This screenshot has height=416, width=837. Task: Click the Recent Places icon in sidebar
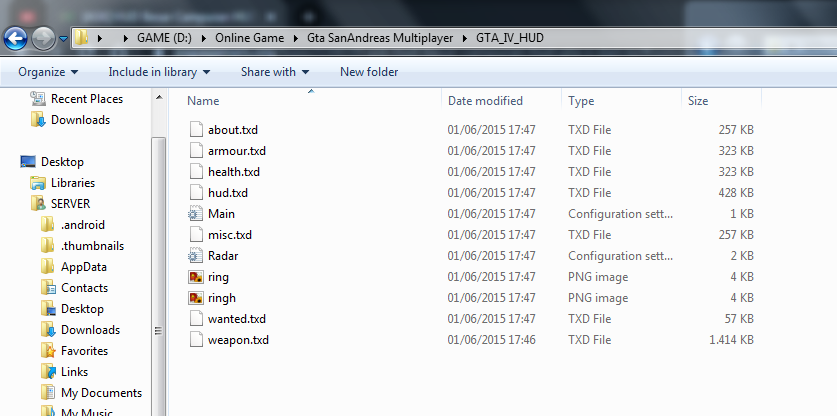tap(38, 98)
